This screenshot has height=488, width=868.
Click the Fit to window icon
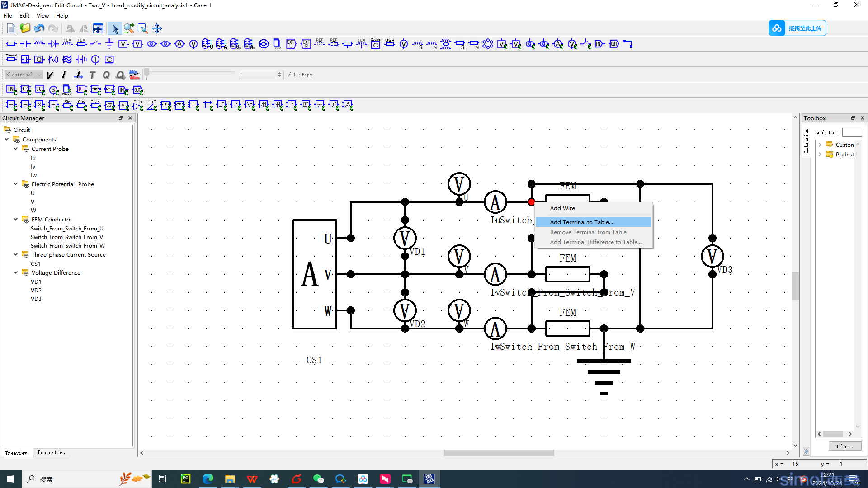click(98, 28)
